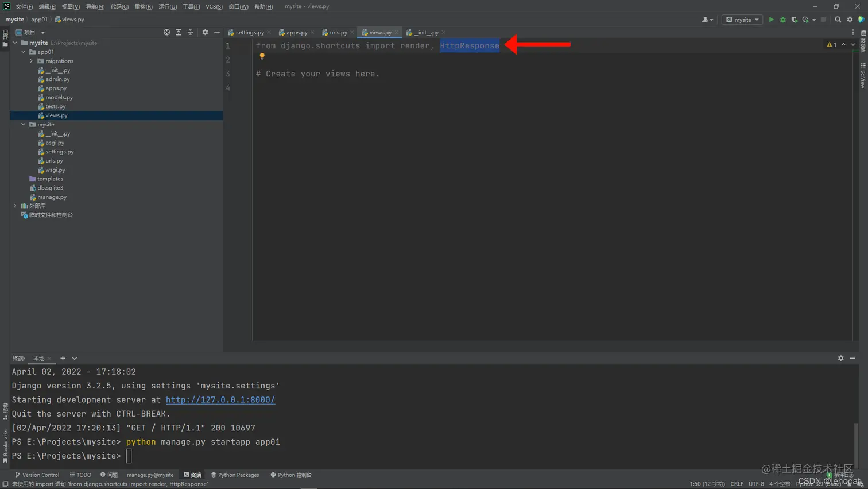
Task: Go to next highlighted problem arrow
Action: (853, 44)
